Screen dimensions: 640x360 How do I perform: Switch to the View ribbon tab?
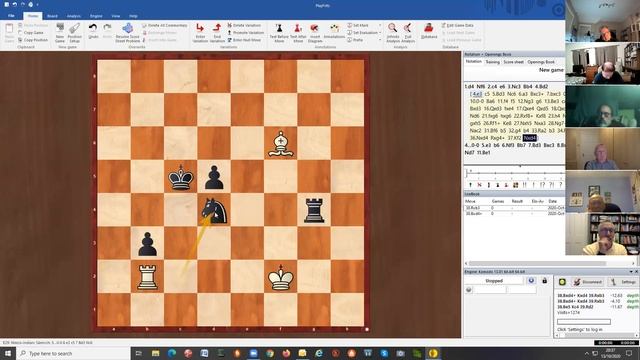pos(116,16)
